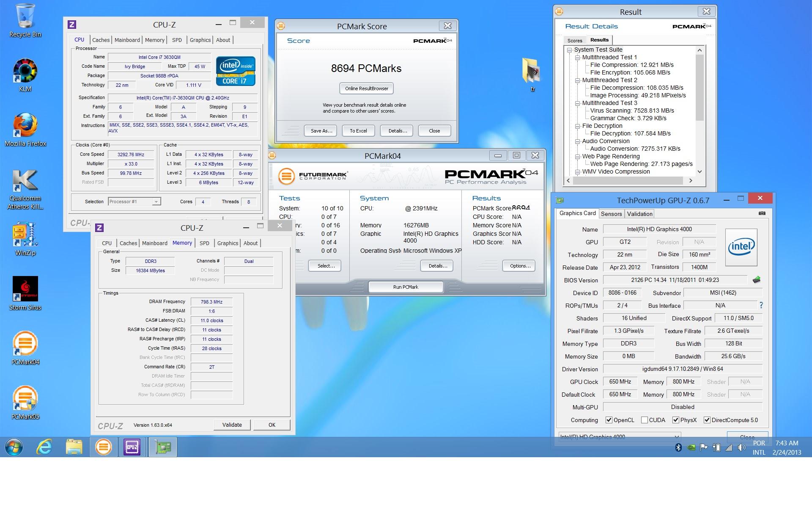
Task: Open the Storm Sirus desktop shortcut
Action: tap(25, 293)
